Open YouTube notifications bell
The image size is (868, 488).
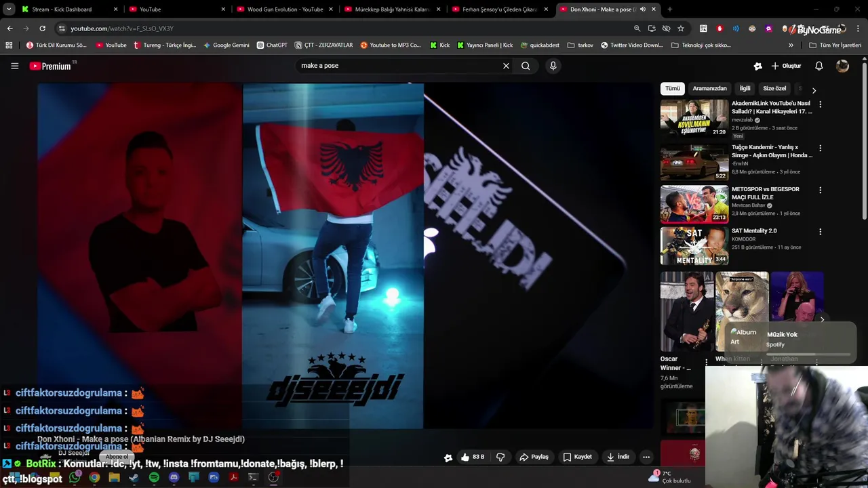coord(818,66)
